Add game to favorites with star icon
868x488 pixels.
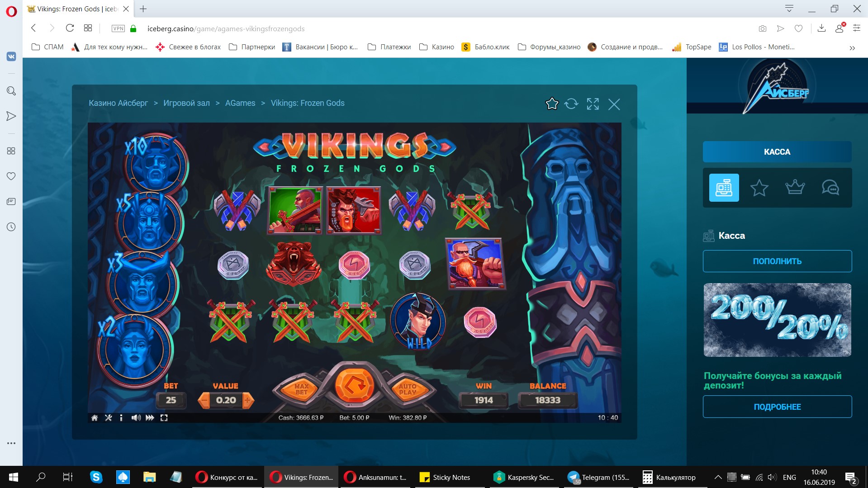coord(552,104)
